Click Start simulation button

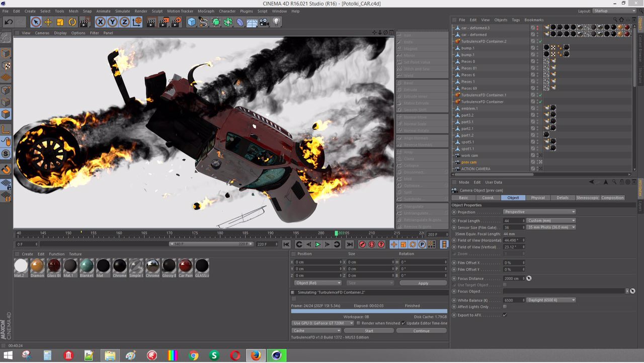369,331
